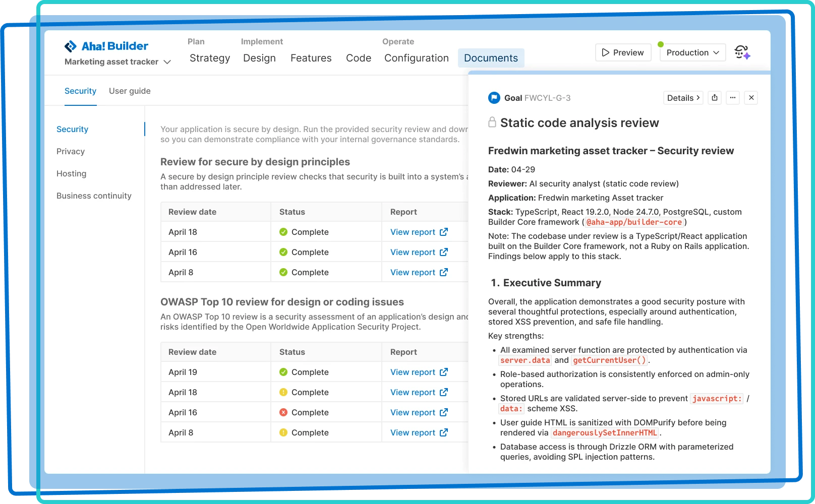Expand the Marketing asset tracker app switcher

tap(118, 61)
